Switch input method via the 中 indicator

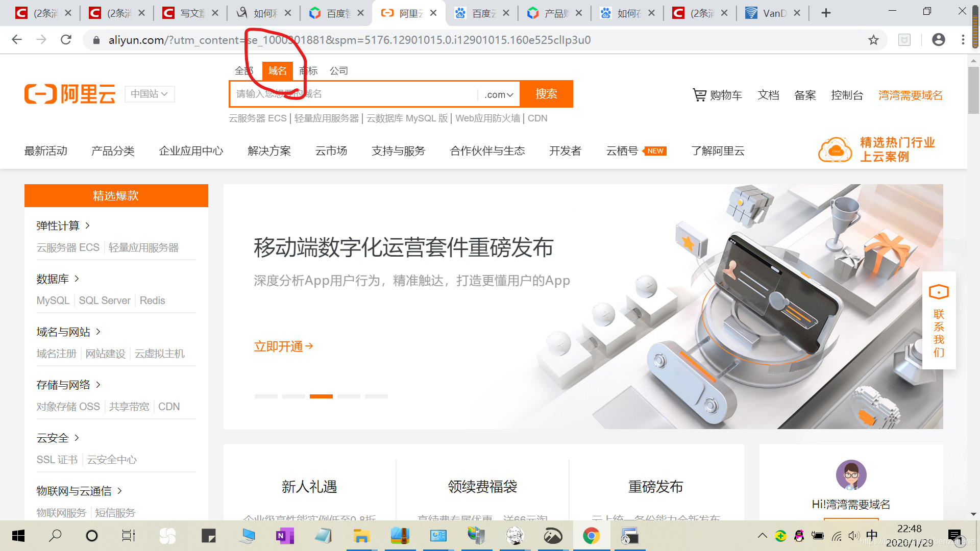pyautogui.click(x=872, y=536)
